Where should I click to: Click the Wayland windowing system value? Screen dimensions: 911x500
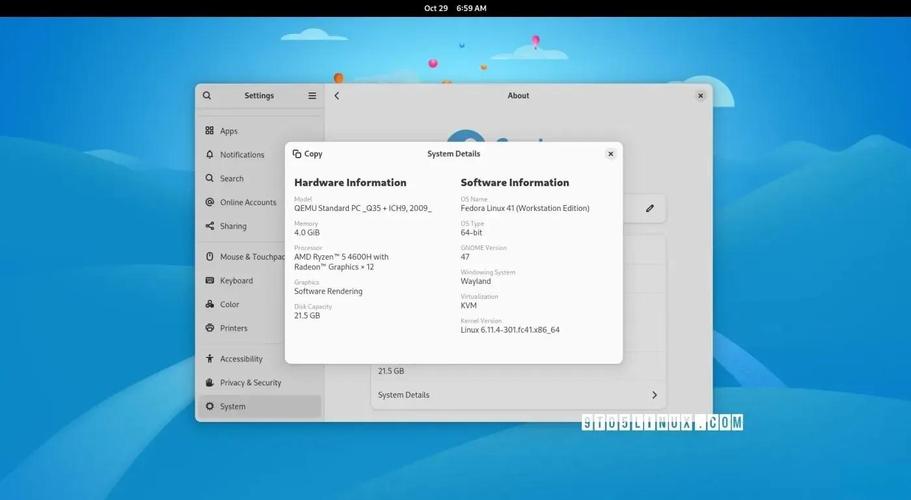coord(476,281)
